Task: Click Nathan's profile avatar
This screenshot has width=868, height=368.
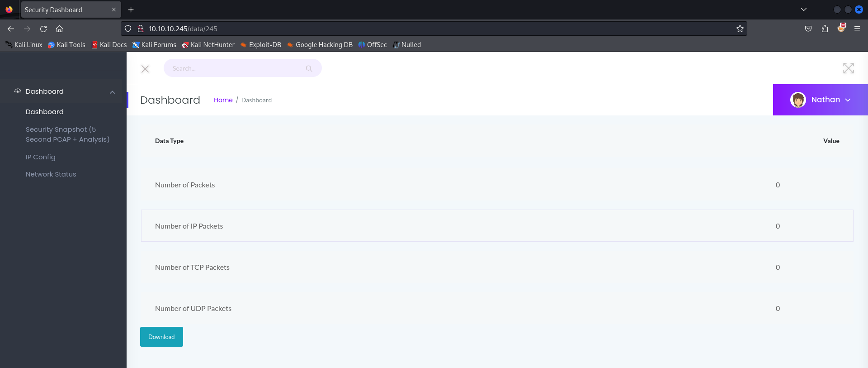Action: point(798,100)
